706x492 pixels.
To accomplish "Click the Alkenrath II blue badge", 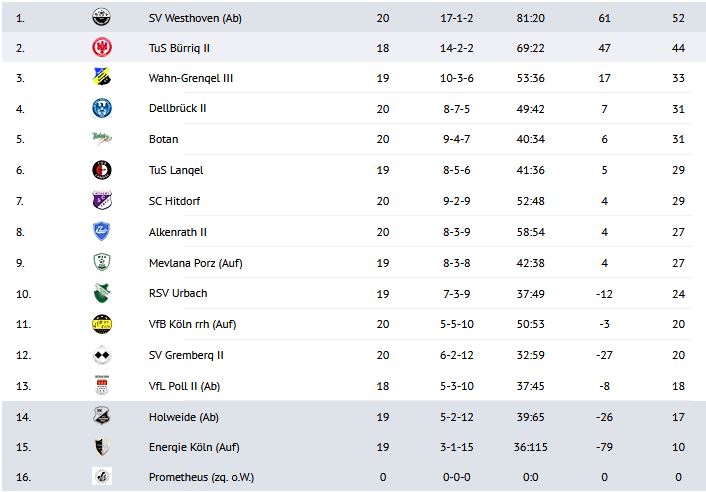I will tap(101, 232).
